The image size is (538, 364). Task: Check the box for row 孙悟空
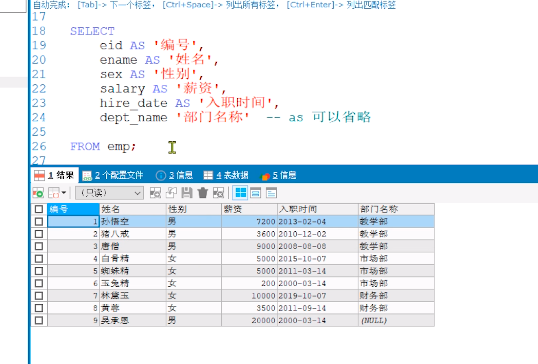[39, 222]
